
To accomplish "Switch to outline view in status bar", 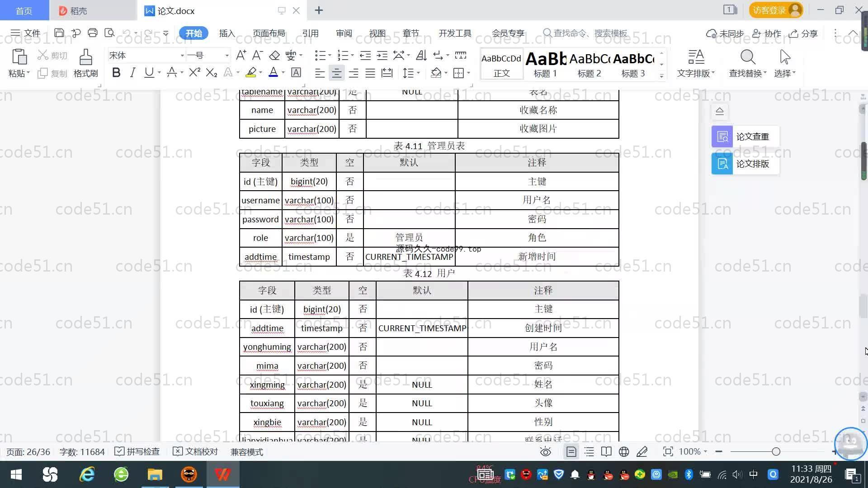I will click(x=589, y=452).
